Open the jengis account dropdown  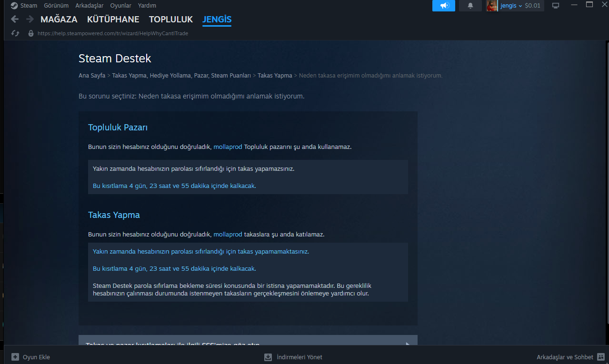click(511, 6)
